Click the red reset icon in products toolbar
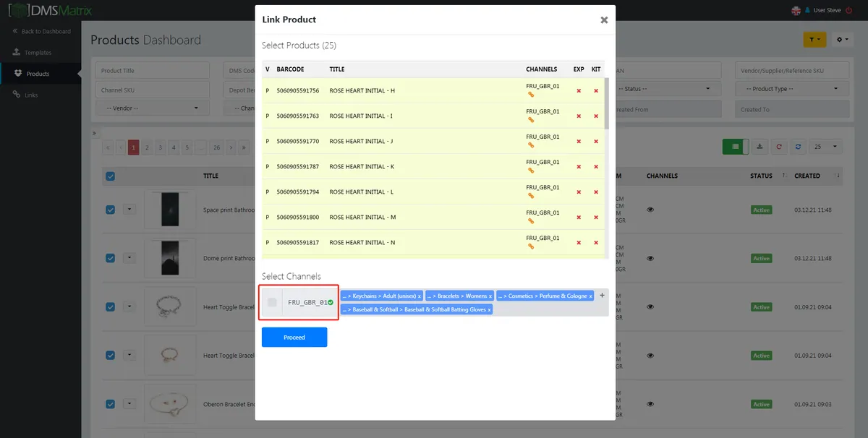The width and height of the screenshot is (868, 438). click(x=779, y=147)
